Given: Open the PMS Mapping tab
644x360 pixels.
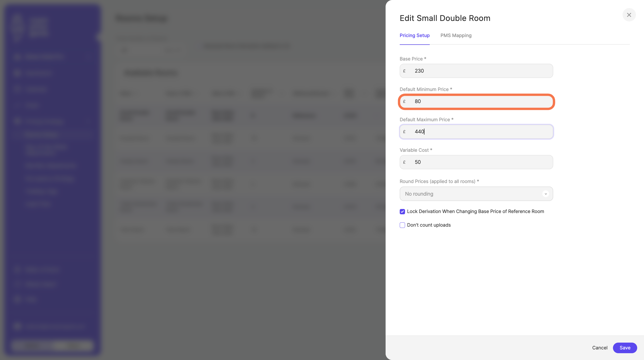Looking at the screenshot, I should point(456,36).
